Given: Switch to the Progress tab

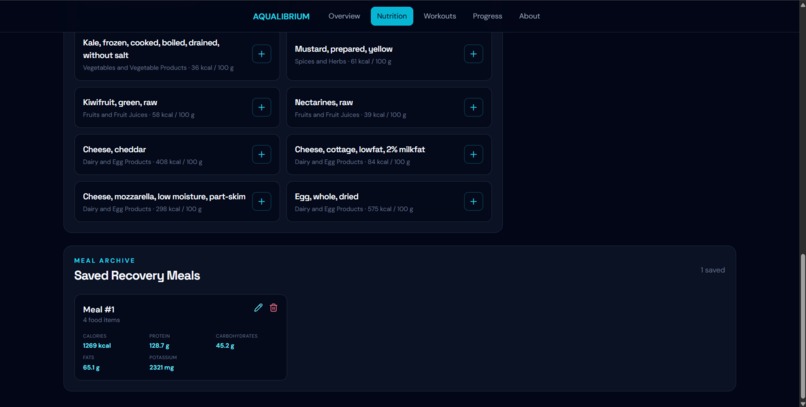Looking at the screenshot, I should pos(487,16).
